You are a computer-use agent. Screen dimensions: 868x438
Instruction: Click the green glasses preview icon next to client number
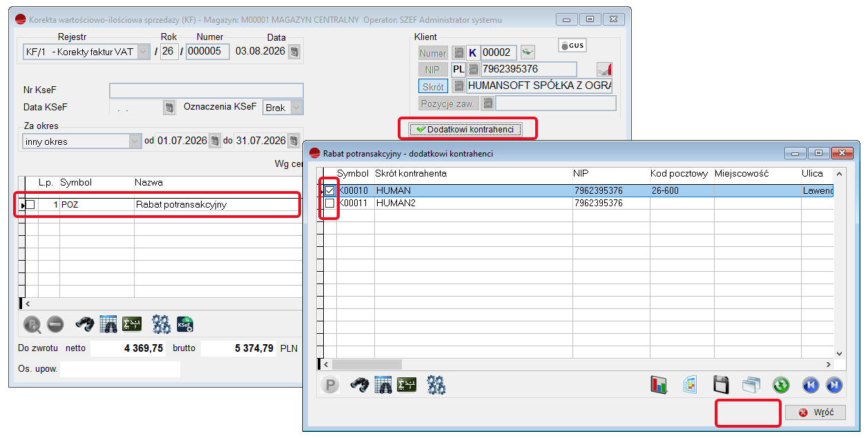point(528,52)
